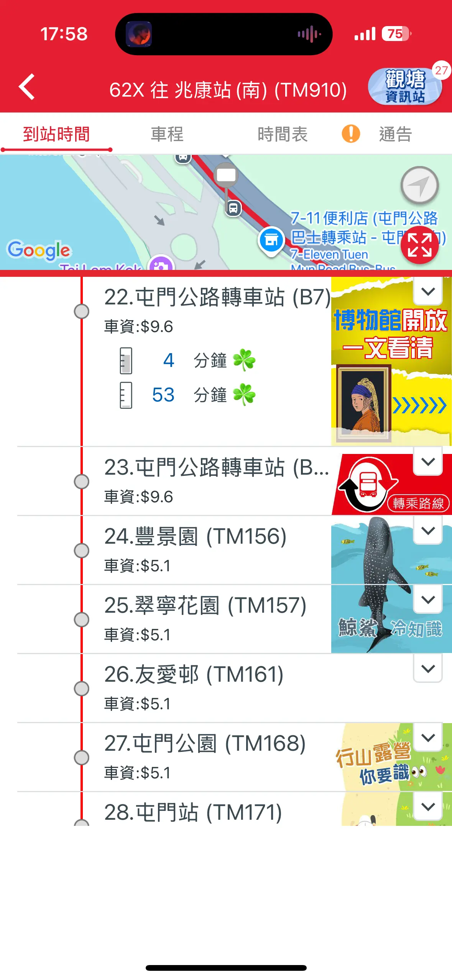452x980 pixels.
Task: Tap the green clover icon beside 53 分鐘
Action: (244, 395)
